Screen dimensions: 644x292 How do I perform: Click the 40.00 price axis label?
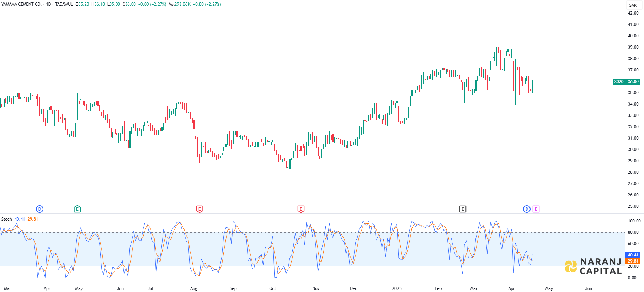coord(633,36)
